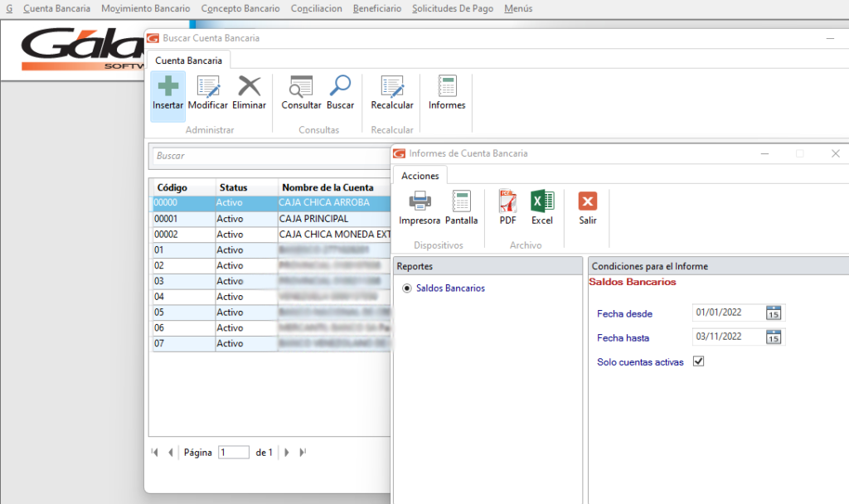849x504 pixels.
Task: Open Fecha hasta calendar picker
Action: coord(774,337)
